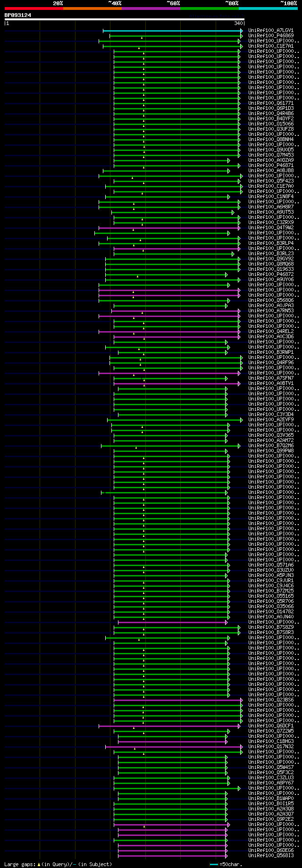Open hit UniRef100_Q8MQ68
This screenshot has height=868, width=302.
click(271, 264)
